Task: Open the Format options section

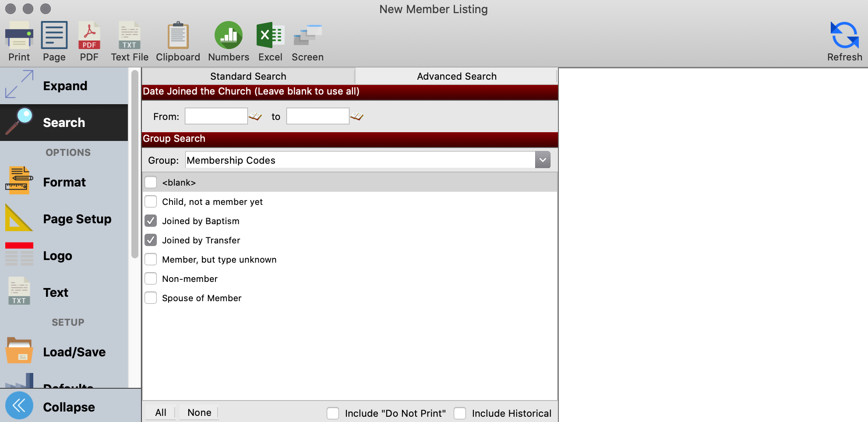Action: click(64, 182)
